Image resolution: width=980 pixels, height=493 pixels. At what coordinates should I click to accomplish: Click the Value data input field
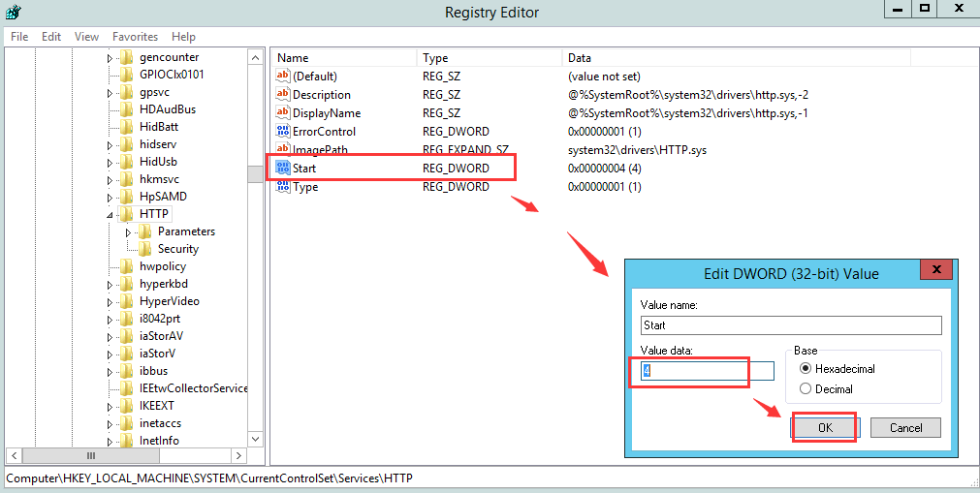point(708,371)
